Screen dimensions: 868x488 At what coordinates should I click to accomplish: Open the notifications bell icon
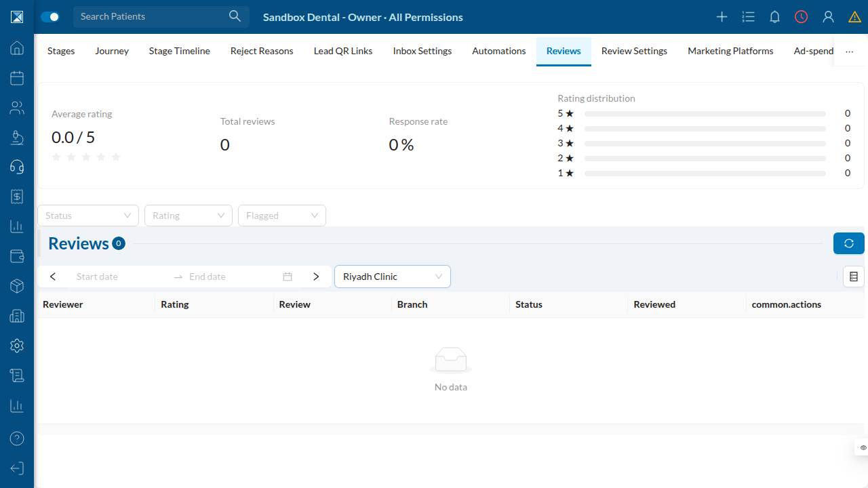coord(774,17)
